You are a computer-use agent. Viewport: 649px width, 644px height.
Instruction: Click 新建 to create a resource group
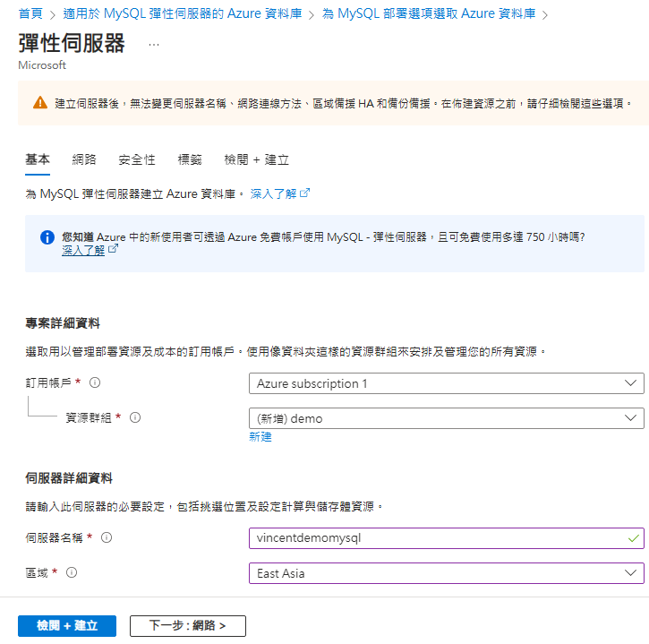260,436
